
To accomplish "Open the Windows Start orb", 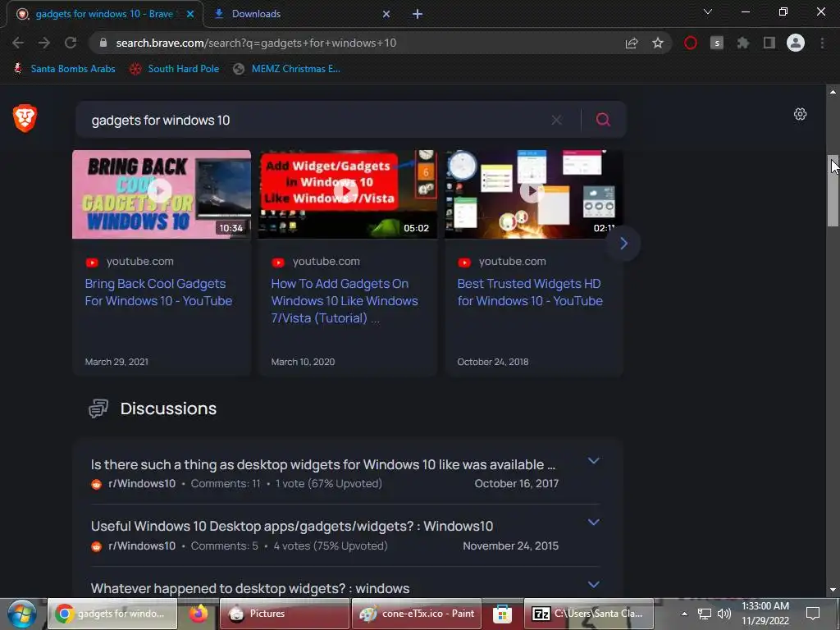I will pos(22,614).
